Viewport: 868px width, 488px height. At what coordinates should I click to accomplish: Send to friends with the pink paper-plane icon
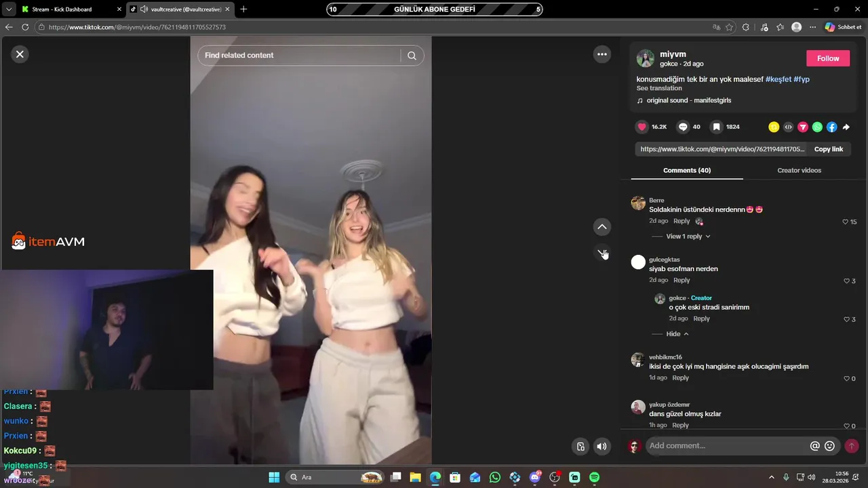803,127
